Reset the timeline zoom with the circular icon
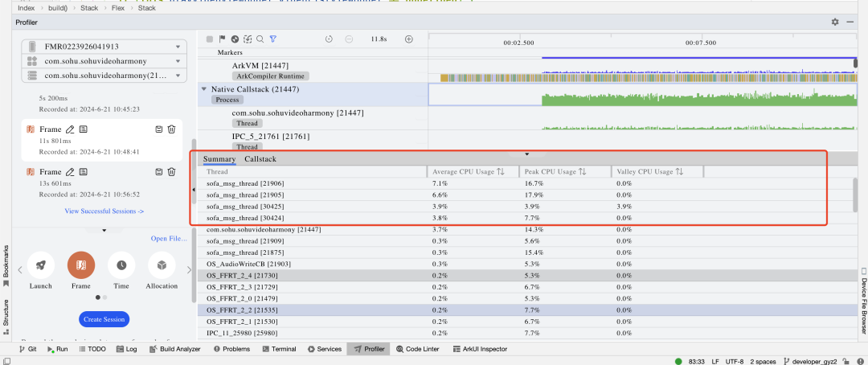 (329, 39)
